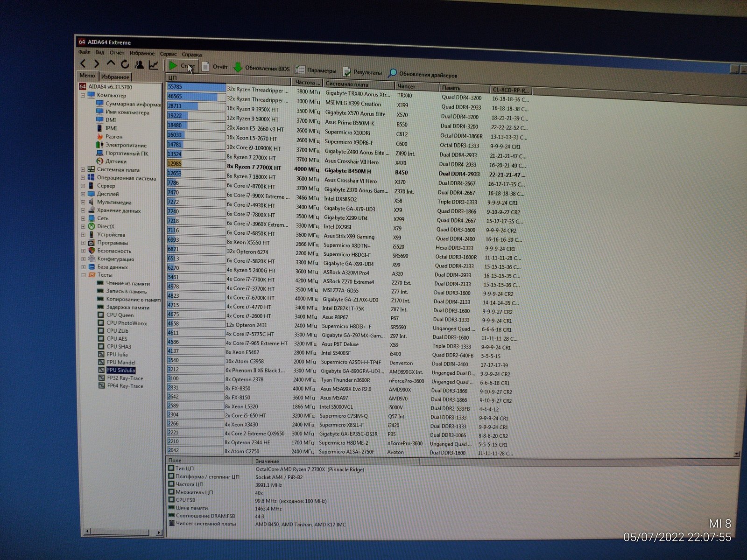Expand the Дисплей tree node

[83, 194]
